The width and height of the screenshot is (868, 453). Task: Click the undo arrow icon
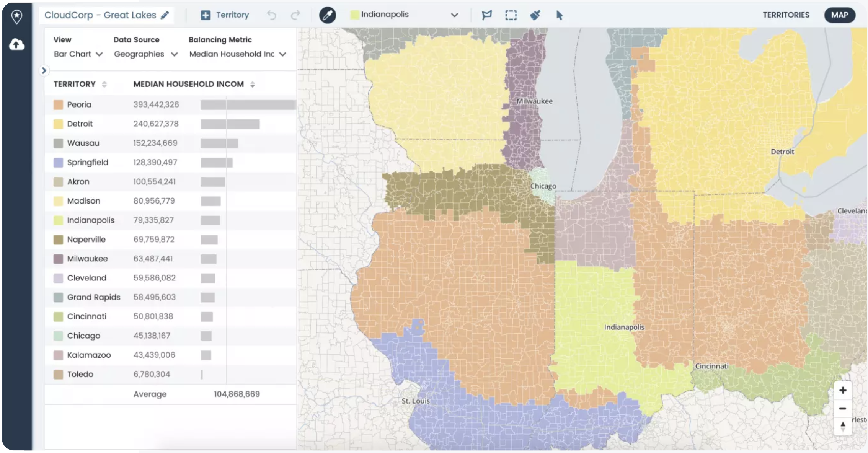pos(272,15)
